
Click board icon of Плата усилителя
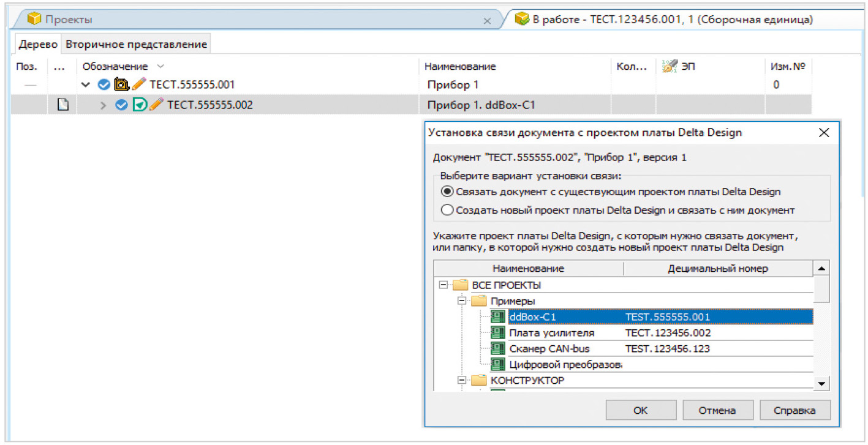coord(498,333)
